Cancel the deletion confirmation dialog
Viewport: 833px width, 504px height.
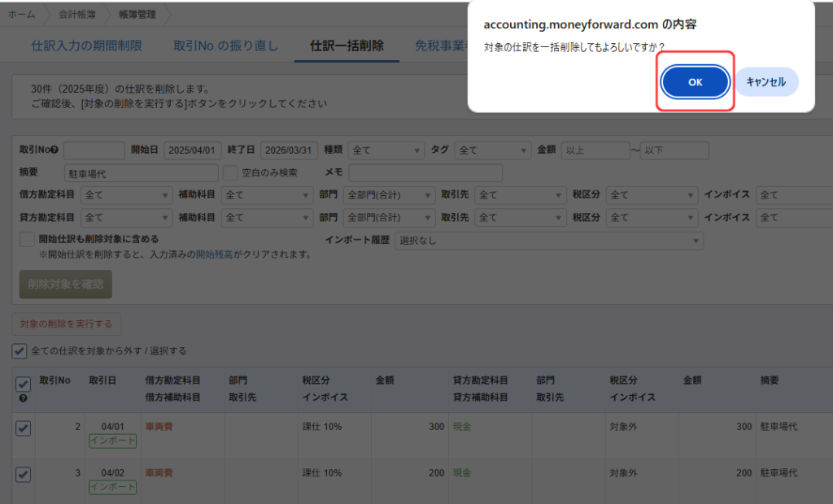coord(766,82)
